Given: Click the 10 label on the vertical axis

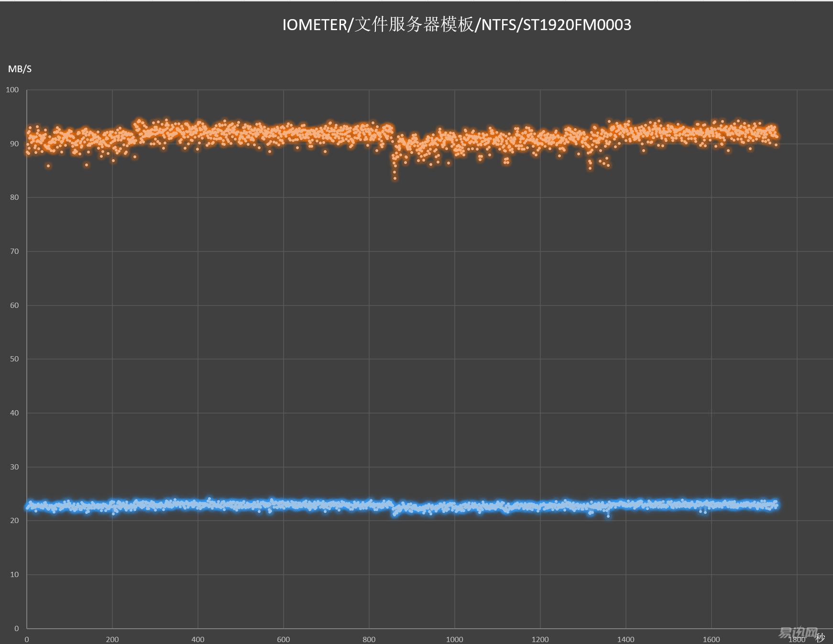Looking at the screenshot, I should coord(14,575).
